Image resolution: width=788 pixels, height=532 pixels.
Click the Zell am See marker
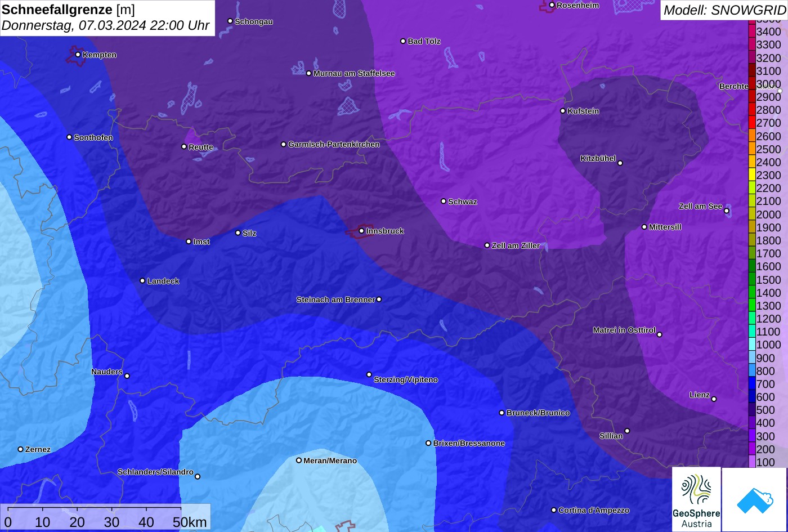point(727,211)
